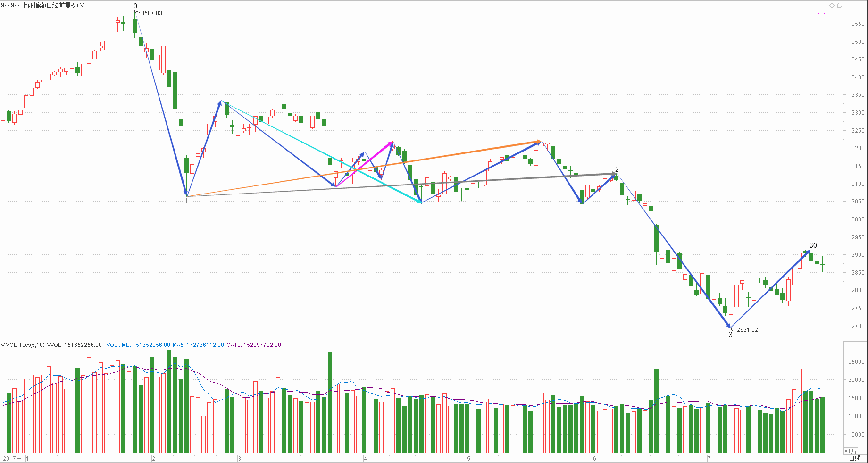Click the 2691.02 low price annotation

coord(747,330)
